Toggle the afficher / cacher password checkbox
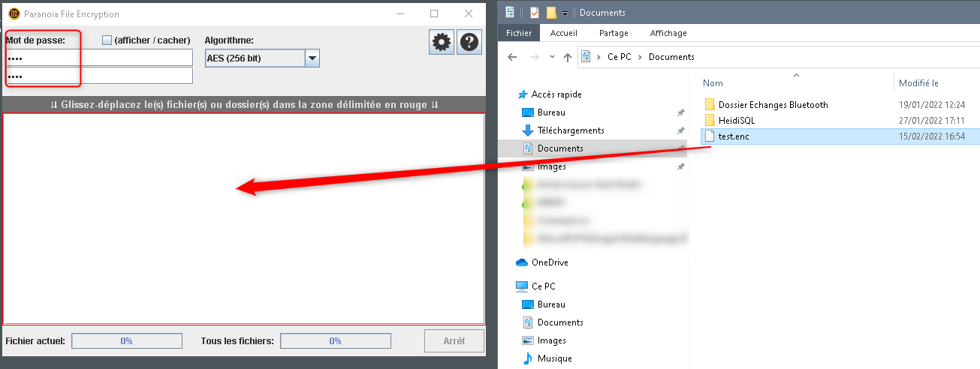The image size is (980, 369). 107,40
